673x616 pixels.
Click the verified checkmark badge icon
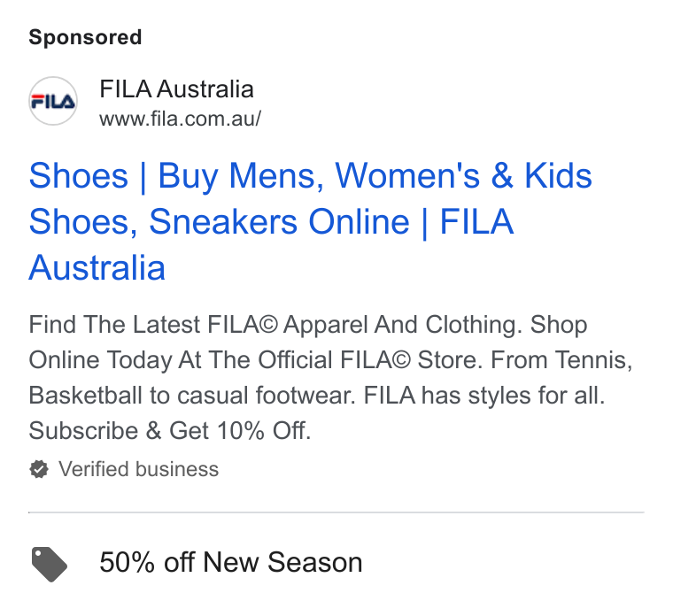[x=39, y=469]
